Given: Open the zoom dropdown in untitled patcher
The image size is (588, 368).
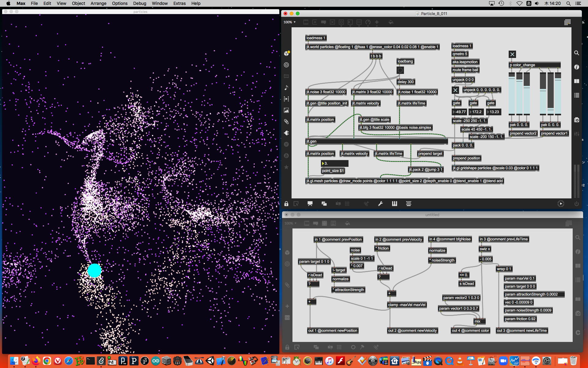Looking at the screenshot, I should [290, 223].
